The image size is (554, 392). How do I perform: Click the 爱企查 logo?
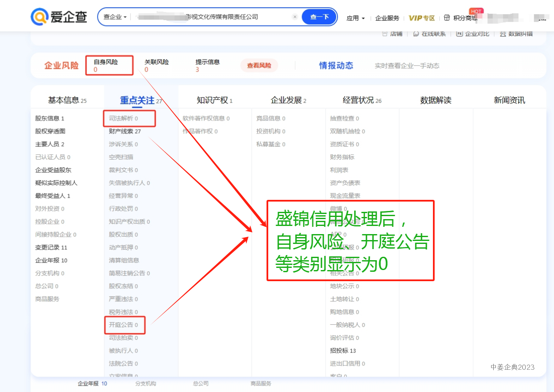59,17
